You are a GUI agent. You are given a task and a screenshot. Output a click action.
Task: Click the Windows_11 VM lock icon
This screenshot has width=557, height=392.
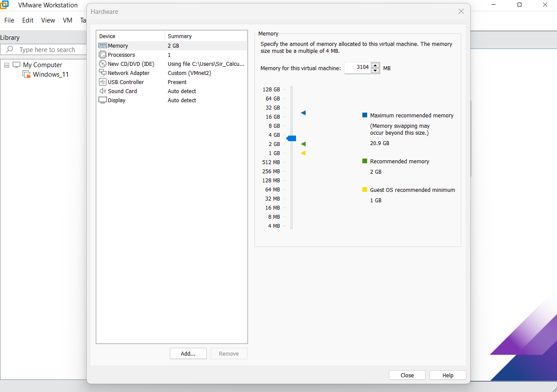[26, 74]
